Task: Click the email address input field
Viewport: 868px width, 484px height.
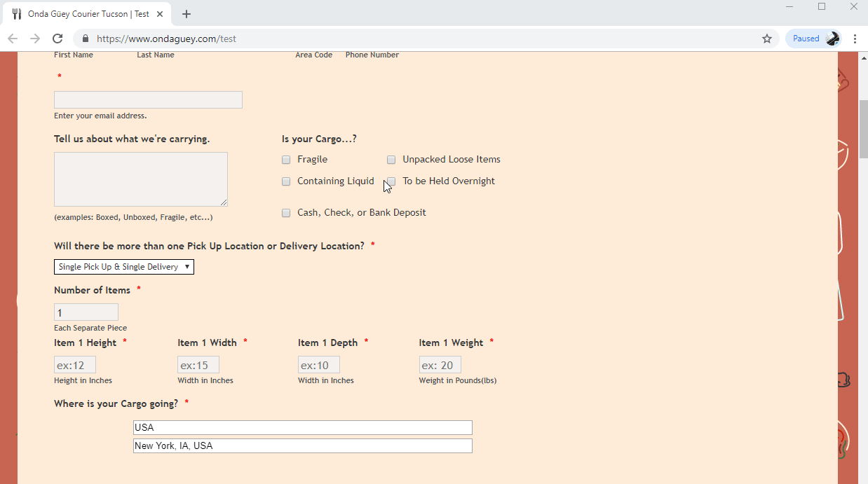Action: pos(148,99)
